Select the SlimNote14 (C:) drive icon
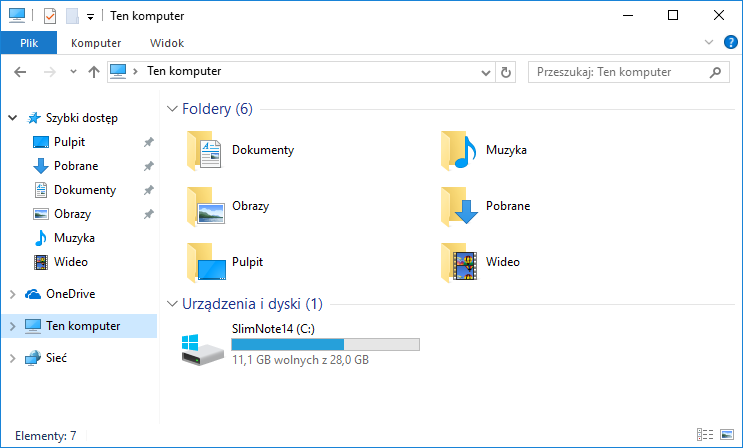The image size is (743, 448). tap(203, 347)
